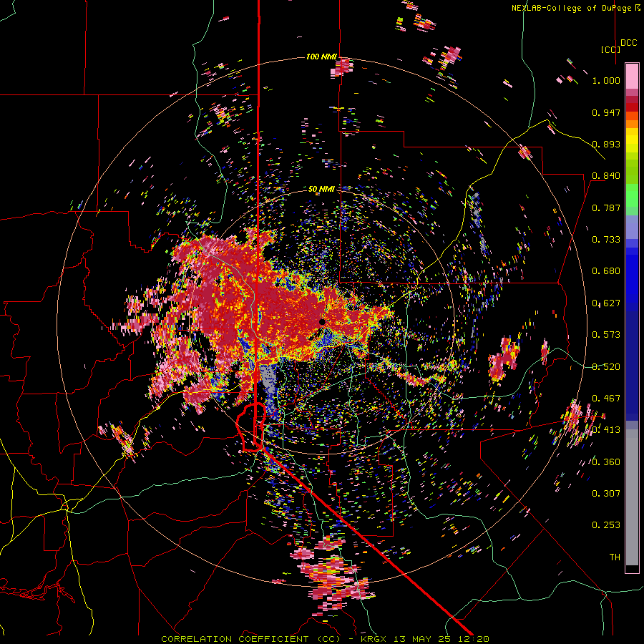This screenshot has height=644, width=644.
Task: Click the DCC label above the color scale
Action: [629, 43]
